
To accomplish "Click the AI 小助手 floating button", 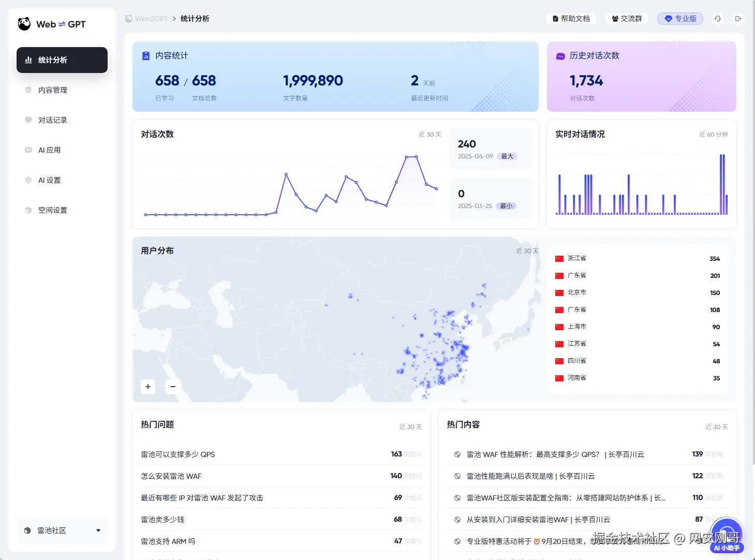I will pos(727,536).
